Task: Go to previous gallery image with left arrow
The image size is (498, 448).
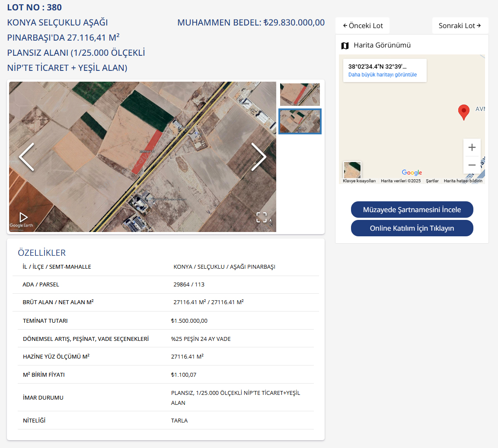Action: pos(27,157)
